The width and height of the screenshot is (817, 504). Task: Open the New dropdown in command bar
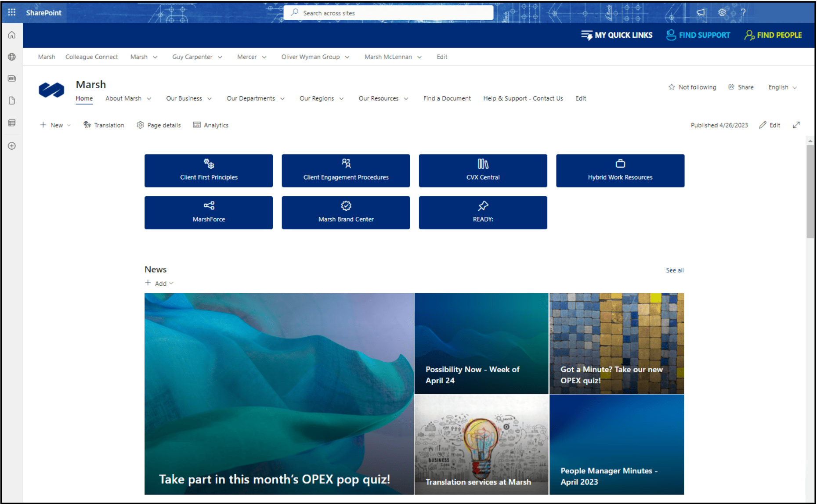point(55,125)
